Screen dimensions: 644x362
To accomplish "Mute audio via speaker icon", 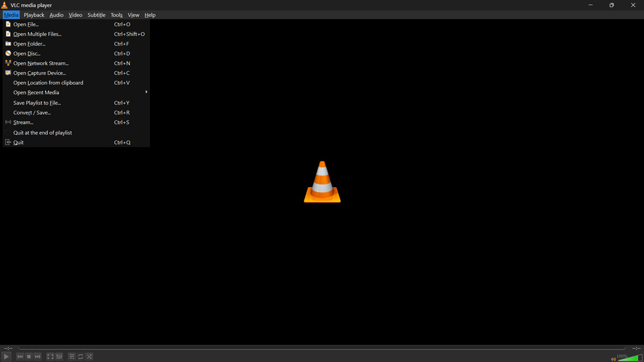I will pyautogui.click(x=613, y=359).
